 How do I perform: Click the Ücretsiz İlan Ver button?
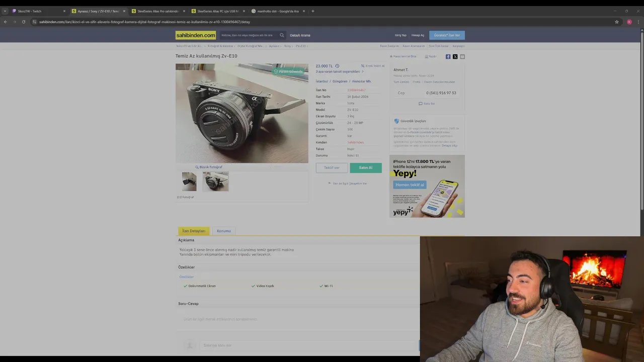coord(447,35)
